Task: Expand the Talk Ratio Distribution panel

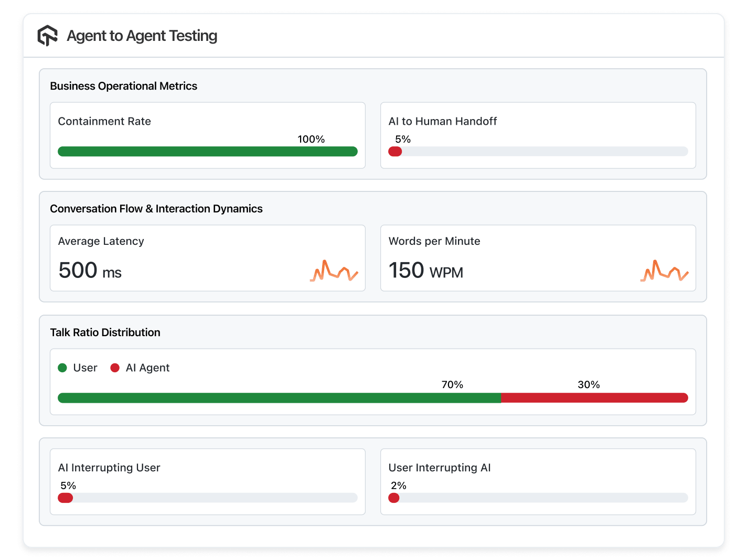Action: 105,332
